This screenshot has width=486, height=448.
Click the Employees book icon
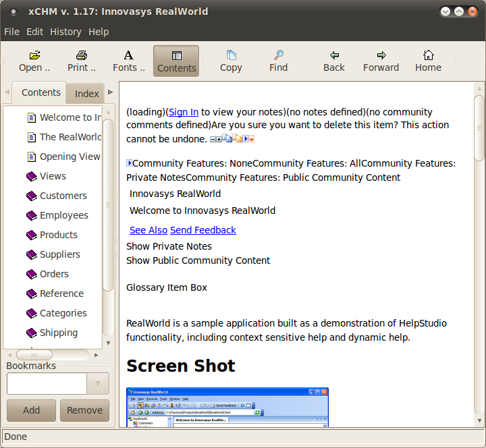tap(32, 215)
